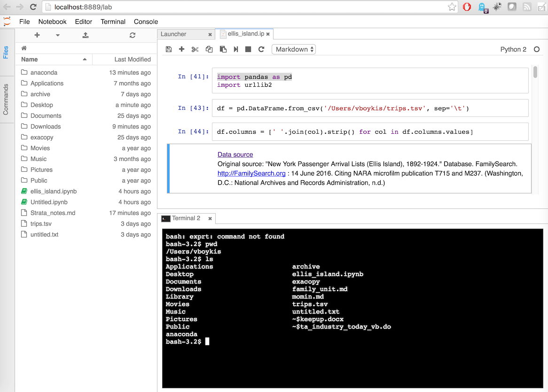Click the In [43] from_csv code cell
Image resolution: width=548 pixels, height=392 pixels.
[x=370, y=108]
